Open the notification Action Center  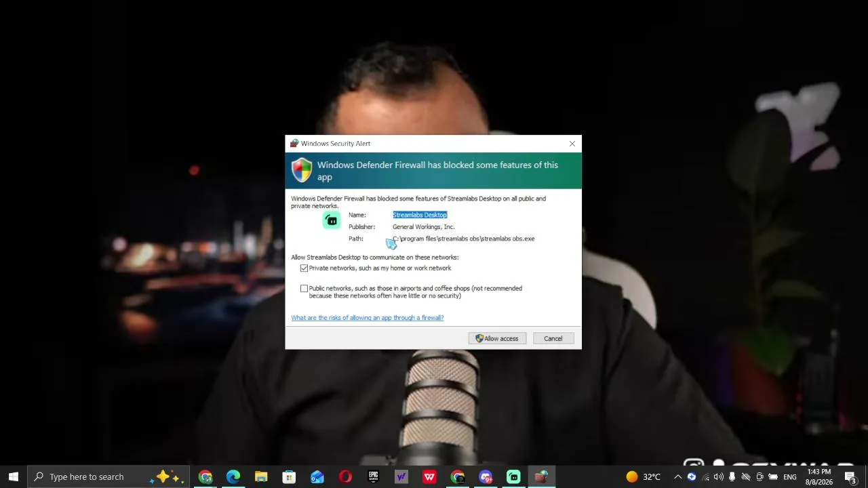coord(850,476)
